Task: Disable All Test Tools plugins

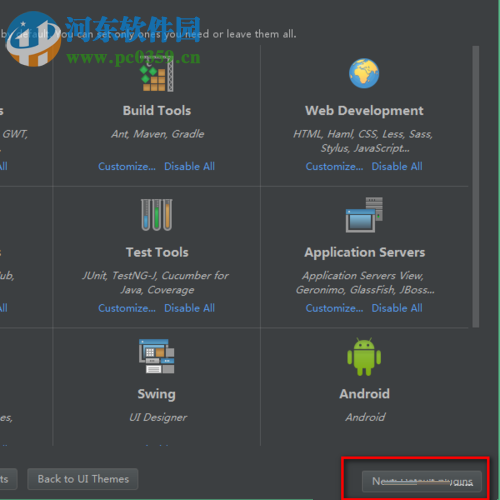Action: click(189, 308)
